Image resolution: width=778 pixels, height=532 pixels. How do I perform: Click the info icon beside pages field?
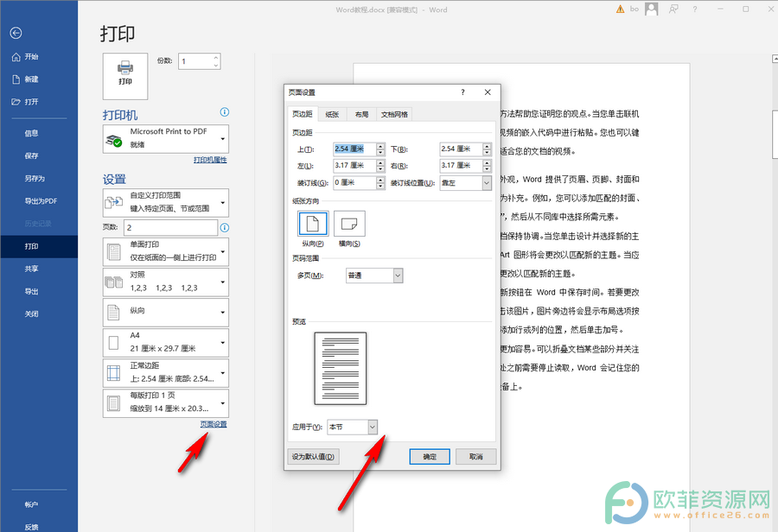(x=224, y=228)
